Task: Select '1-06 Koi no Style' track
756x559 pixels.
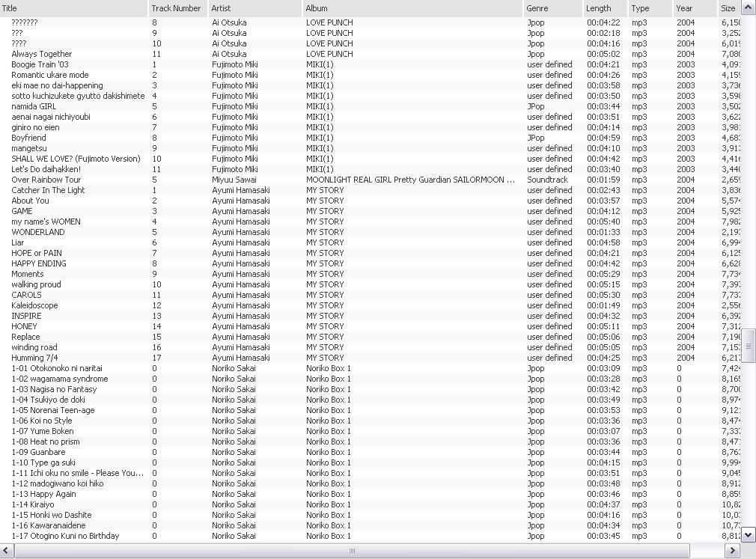Action: pyautogui.click(x=371, y=421)
